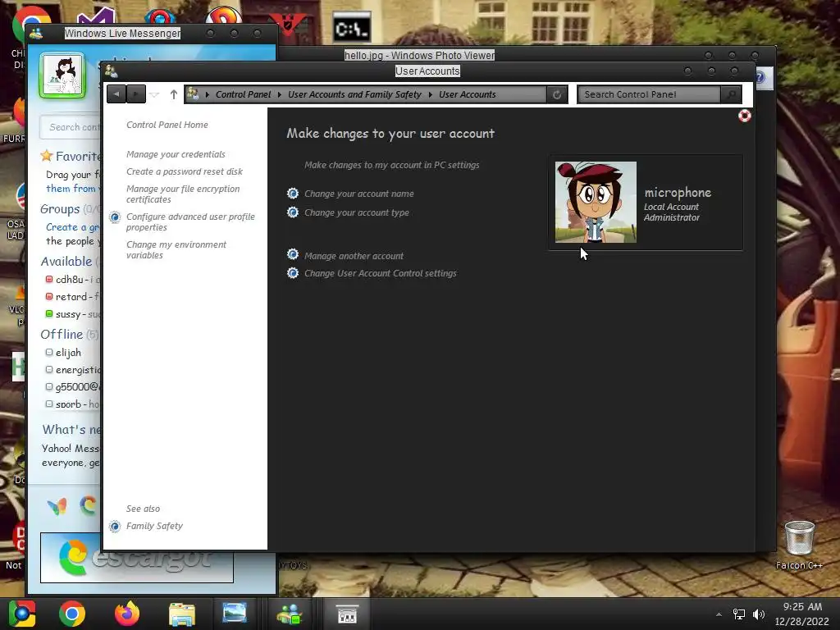Click Change User Account Control settings

point(381,273)
